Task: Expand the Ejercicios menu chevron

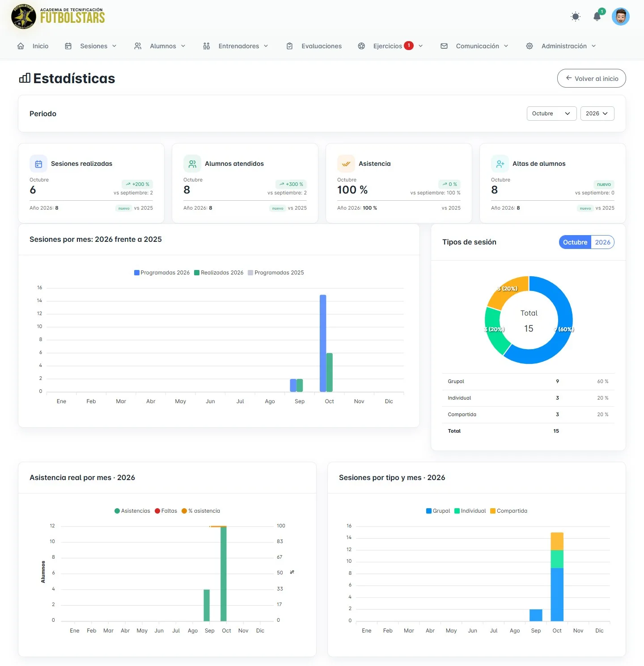Action: [x=421, y=46]
